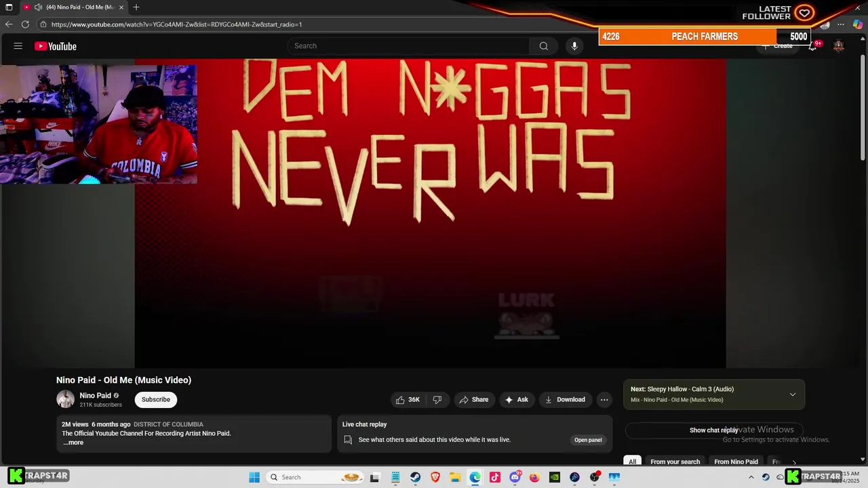Select the Nino Paid - Old Me tab

click(x=73, y=7)
